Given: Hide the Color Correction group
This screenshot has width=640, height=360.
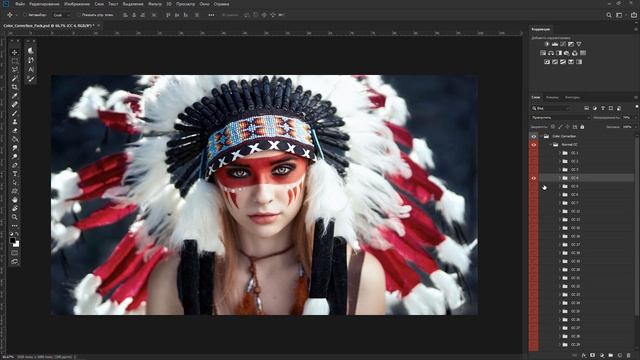Looking at the screenshot, I should pos(533,136).
